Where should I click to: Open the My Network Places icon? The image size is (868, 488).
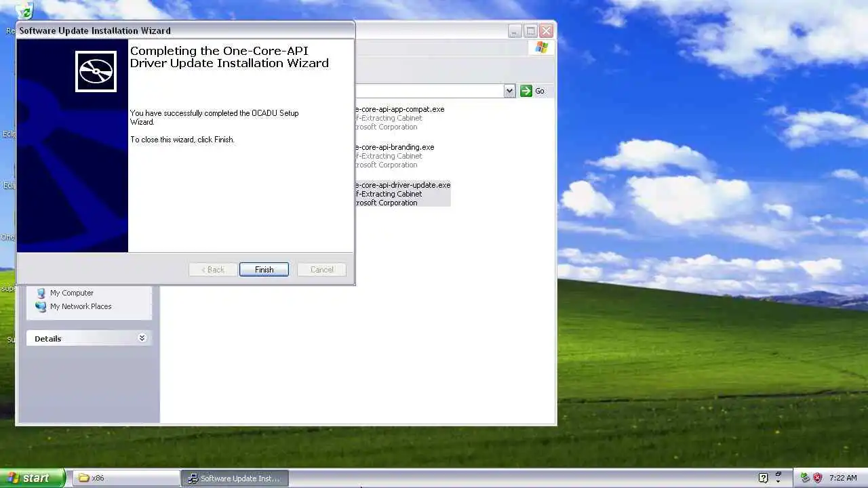click(x=41, y=306)
